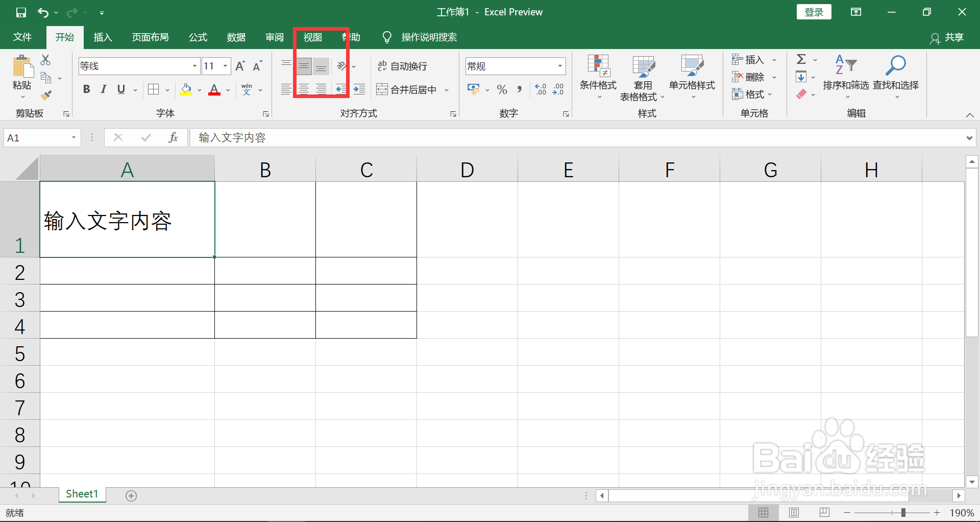Toggle wrap text (自动换行)
The width and height of the screenshot is (980, 522).
pyautogui.click(x=402, y=66)
